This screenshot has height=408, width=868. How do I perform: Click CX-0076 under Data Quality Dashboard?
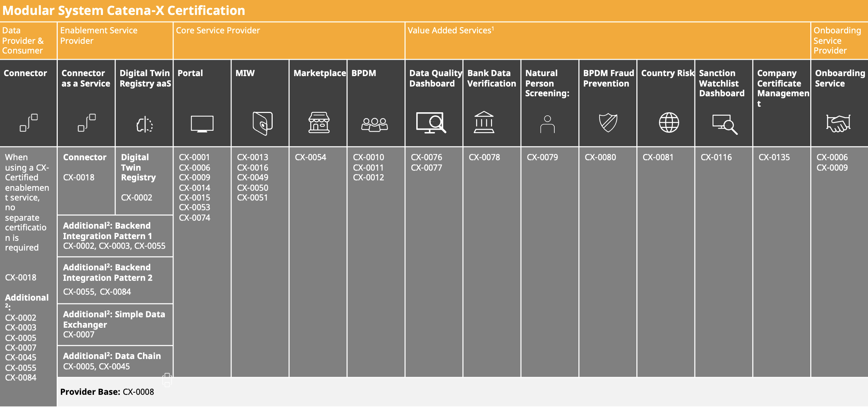pos(426,157)
